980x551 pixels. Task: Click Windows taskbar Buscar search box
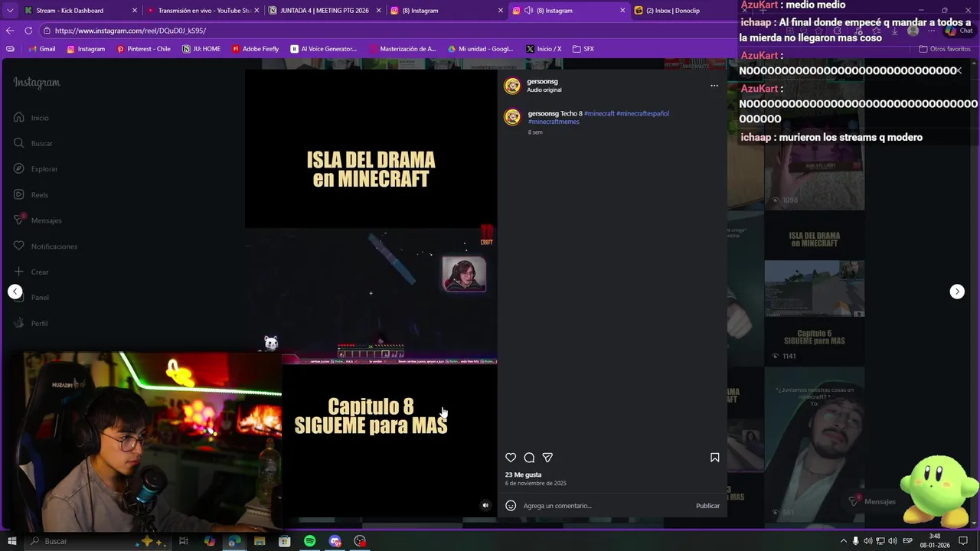[x=100, y=541]
